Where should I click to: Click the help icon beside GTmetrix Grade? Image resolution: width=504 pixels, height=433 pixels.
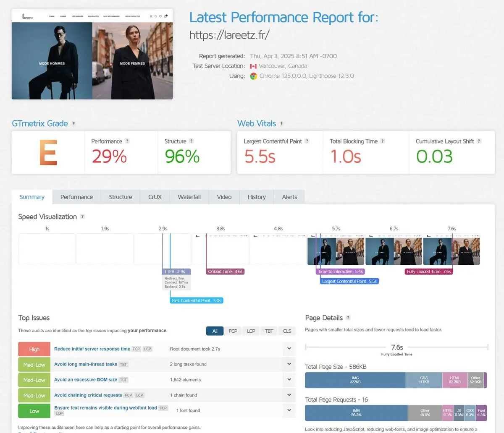tap(73, 124)
